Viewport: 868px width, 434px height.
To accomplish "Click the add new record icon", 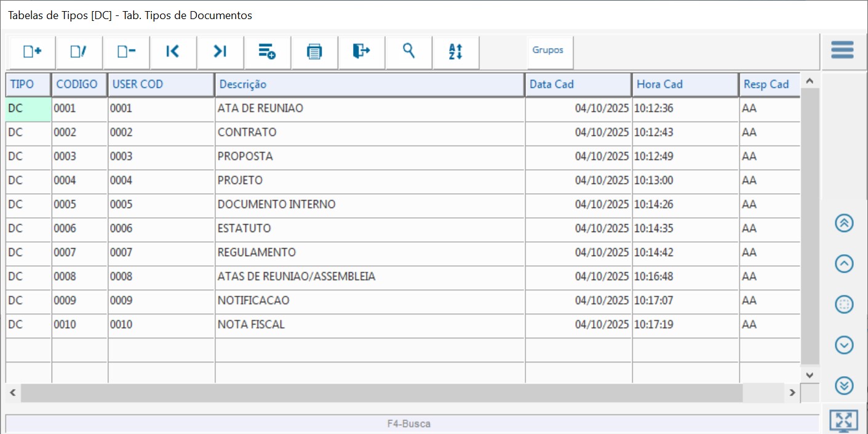I will [x=32, y=52].
